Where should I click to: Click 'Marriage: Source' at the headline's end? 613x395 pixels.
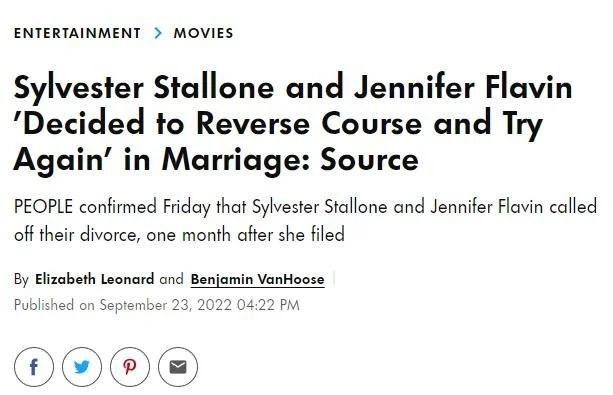(290, 160)
